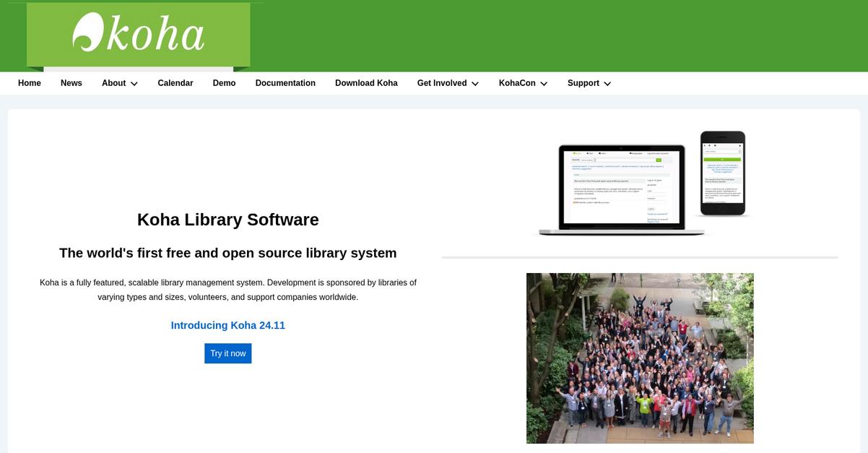Visit the Demo page
The image size is (868, 453).
[x=224, y=83]
